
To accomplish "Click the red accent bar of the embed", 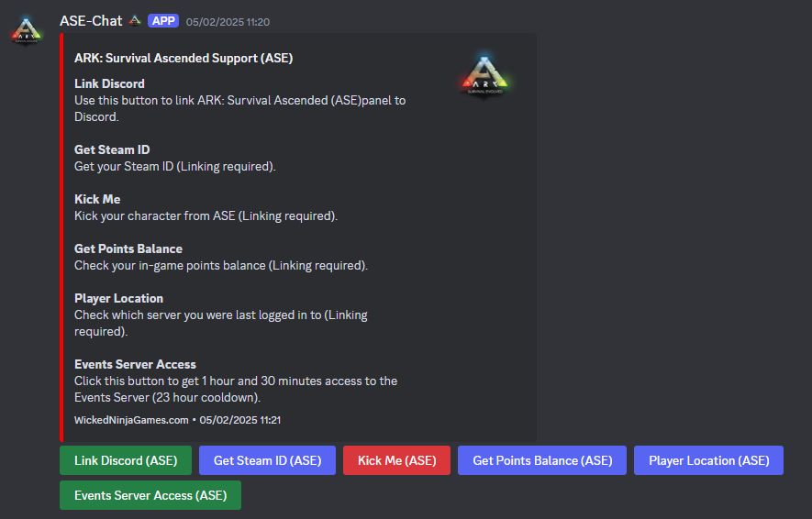I will pyautogui.click(x=61, y=237).
